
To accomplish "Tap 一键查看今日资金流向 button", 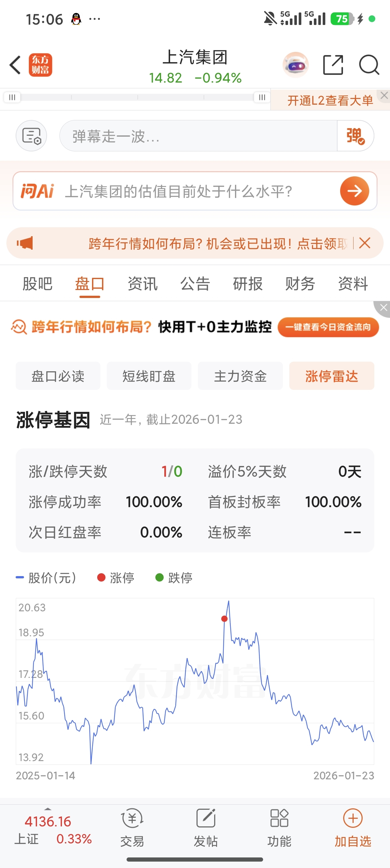I will click(x=328, y=327).
